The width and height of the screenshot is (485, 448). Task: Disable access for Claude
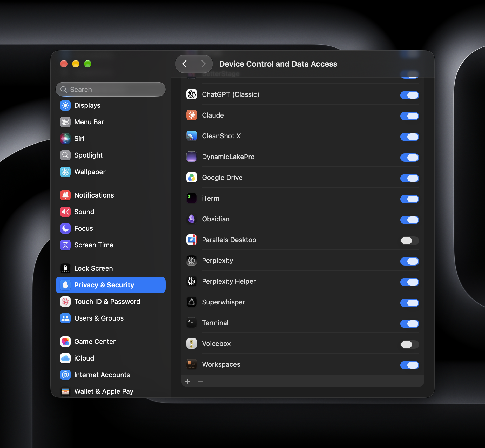[409, 116]
